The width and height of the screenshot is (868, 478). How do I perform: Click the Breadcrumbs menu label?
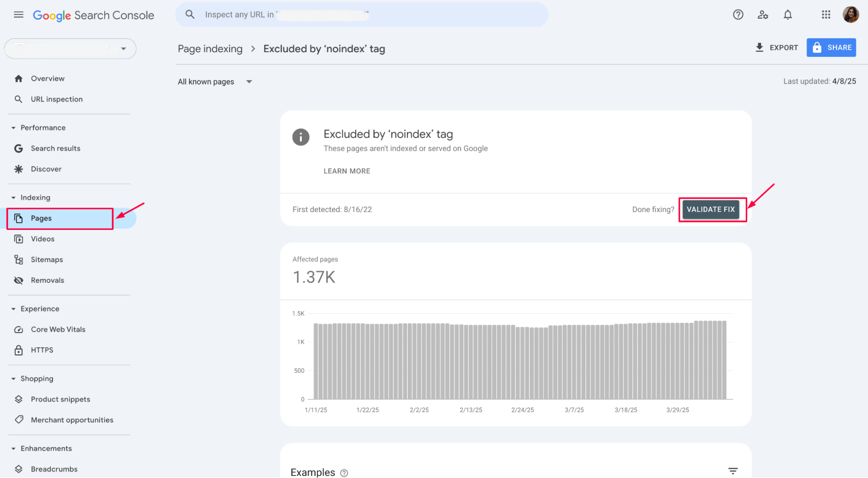click(54, 469)
